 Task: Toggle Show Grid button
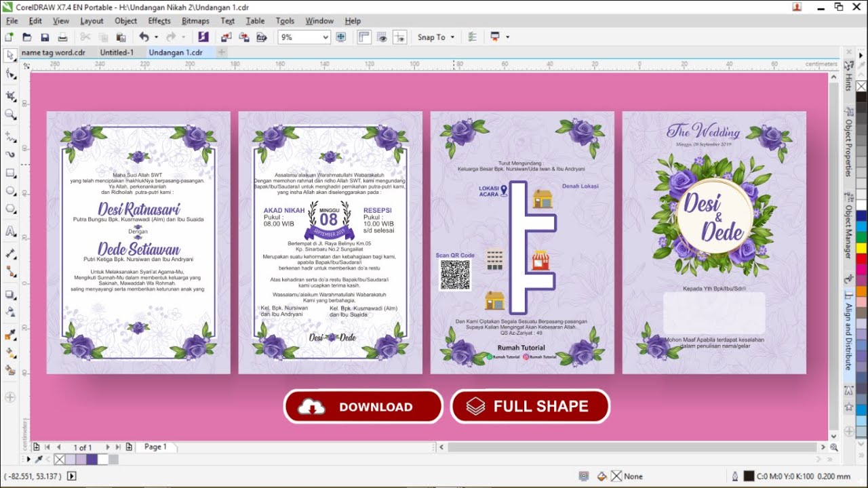[x=382, y=37]
